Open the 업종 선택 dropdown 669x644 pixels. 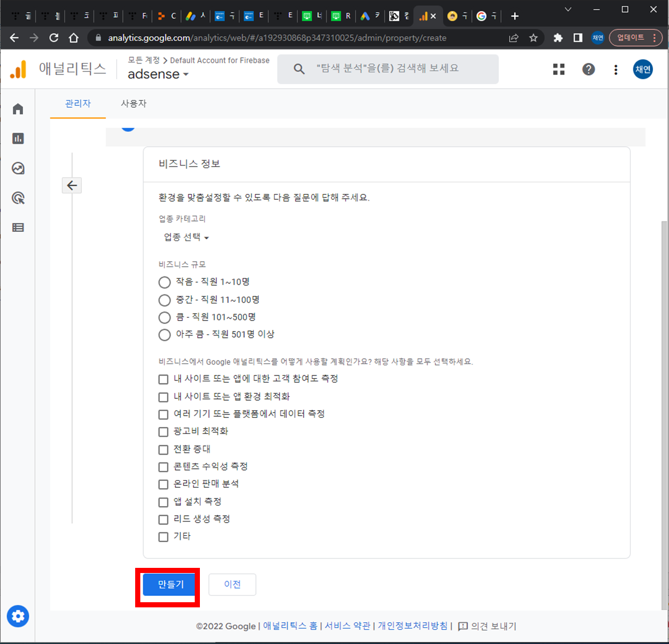[x=186, y=237]
